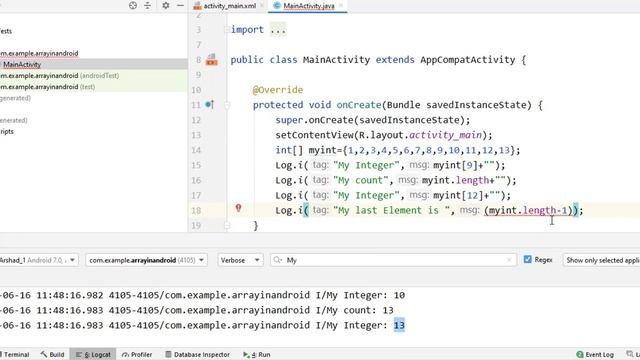Toggle the Regex checkbox
Image resolution: width=640 pixels, height=360 pixels.
coord(527,260)
